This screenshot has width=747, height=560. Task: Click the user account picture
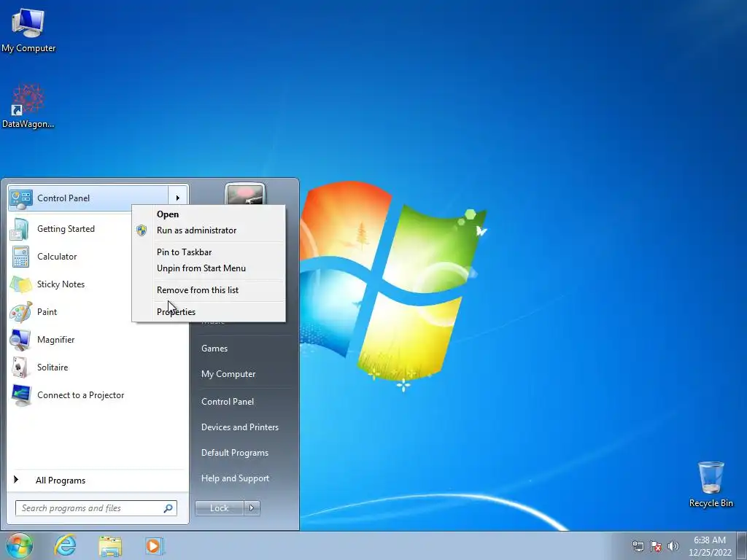click(x=245, y=195)
